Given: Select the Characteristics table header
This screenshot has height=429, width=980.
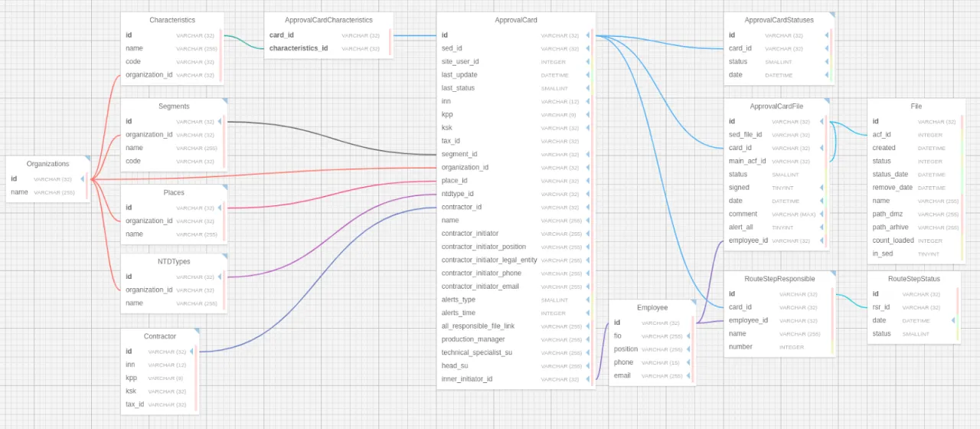Looking at the screenshot, I should (172, 20).
